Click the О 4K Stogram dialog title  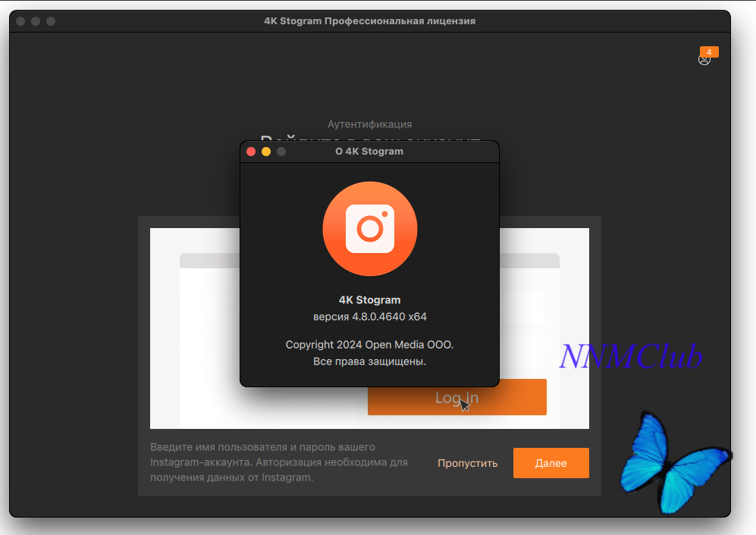pos(369,152)
